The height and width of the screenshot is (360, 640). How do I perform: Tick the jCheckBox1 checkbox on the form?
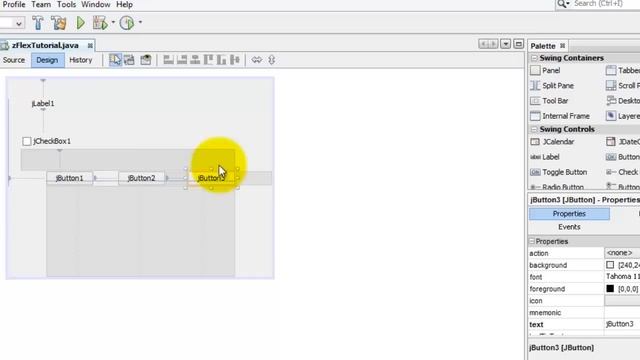click(x=27, y=141)
